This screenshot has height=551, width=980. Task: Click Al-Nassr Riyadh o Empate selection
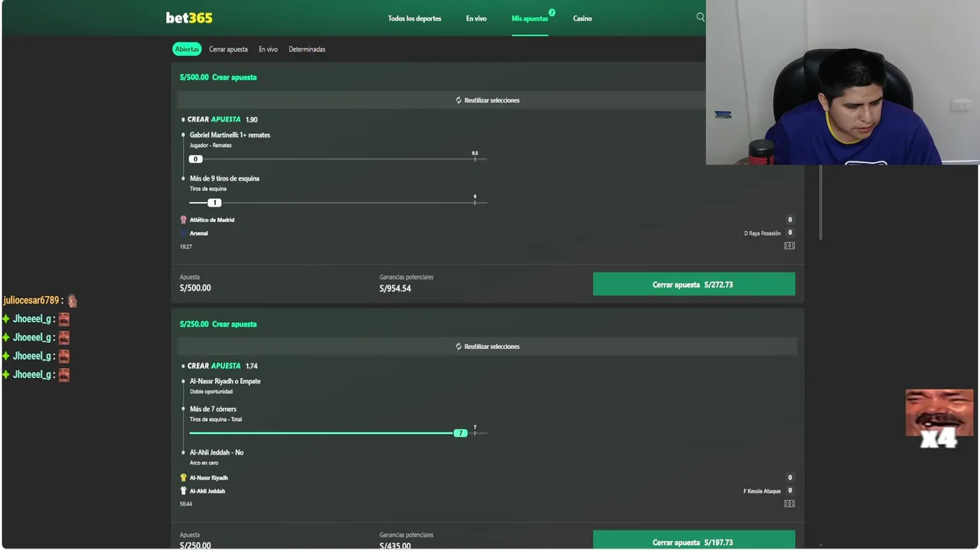[225, 381]
